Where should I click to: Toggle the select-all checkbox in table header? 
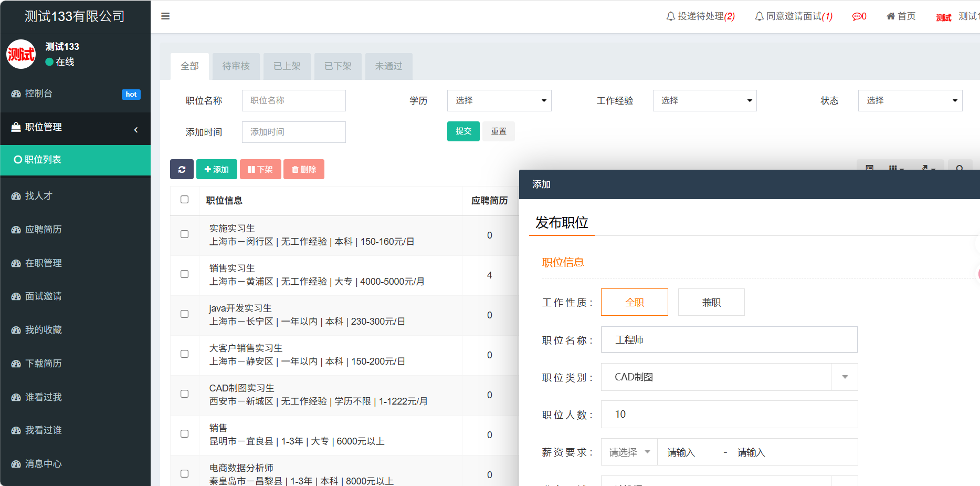click(x=185, y=200)
